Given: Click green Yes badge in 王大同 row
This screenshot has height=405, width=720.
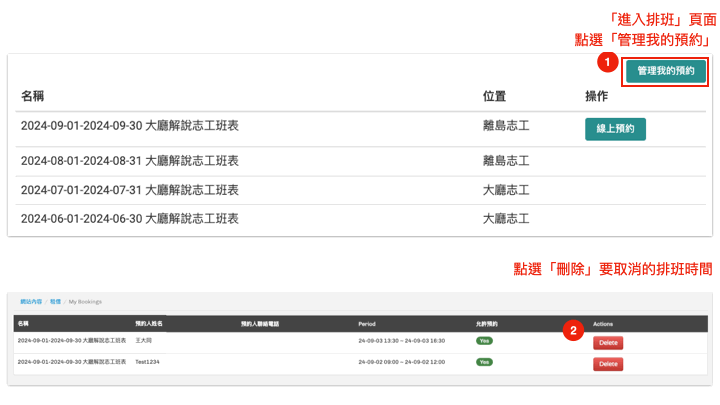Looking at the screenshot, I should tap(484, 341).
